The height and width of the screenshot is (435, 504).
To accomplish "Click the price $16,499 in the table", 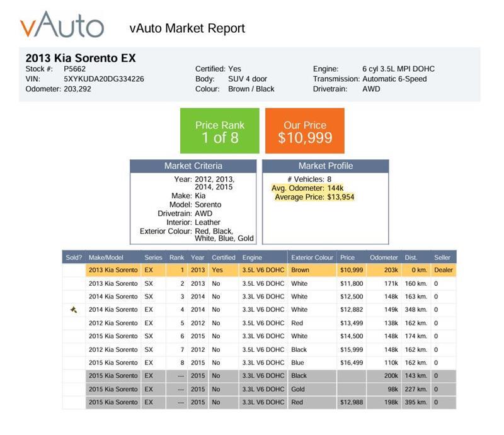I will (352, 363).
